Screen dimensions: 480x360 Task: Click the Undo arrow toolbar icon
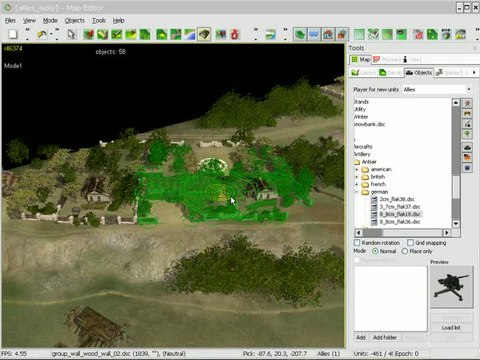pyautogui.click(x=42, y=34)
